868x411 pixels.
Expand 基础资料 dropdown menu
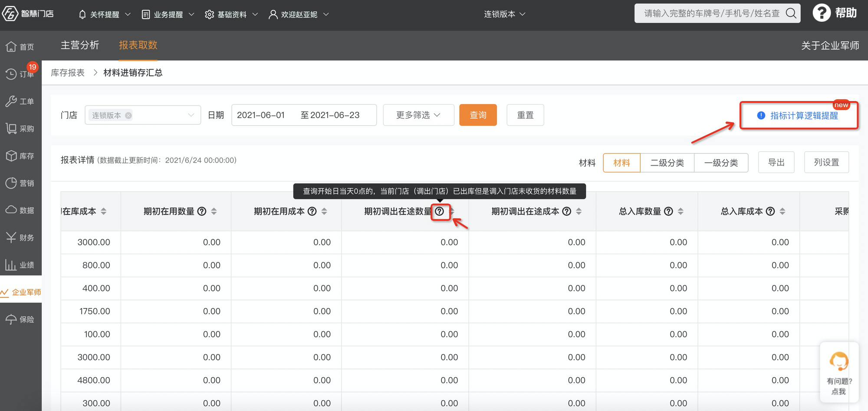[231, 14]
